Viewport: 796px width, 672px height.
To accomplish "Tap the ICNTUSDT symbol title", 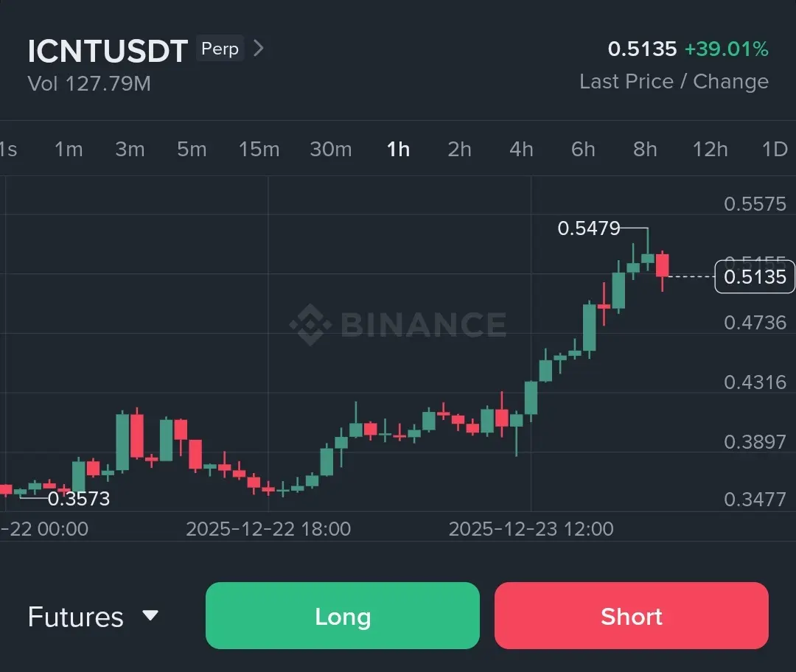I will coord(108,51).
